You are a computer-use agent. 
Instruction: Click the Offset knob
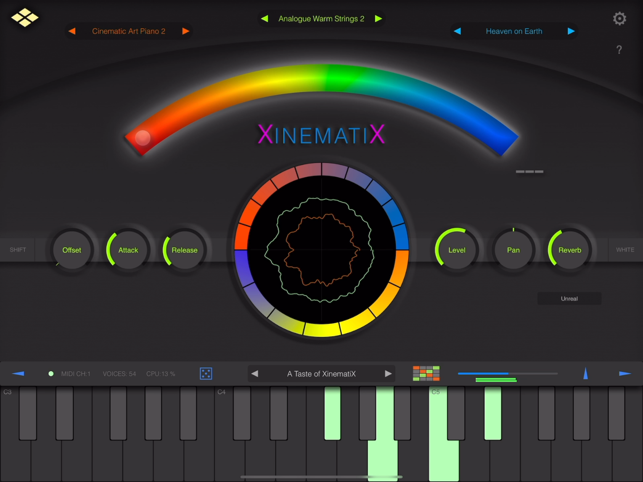[x=72, y=250]
